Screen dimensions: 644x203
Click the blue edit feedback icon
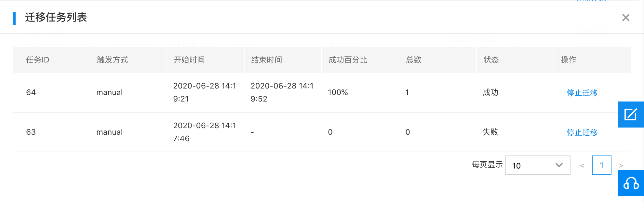coord(631,115)
